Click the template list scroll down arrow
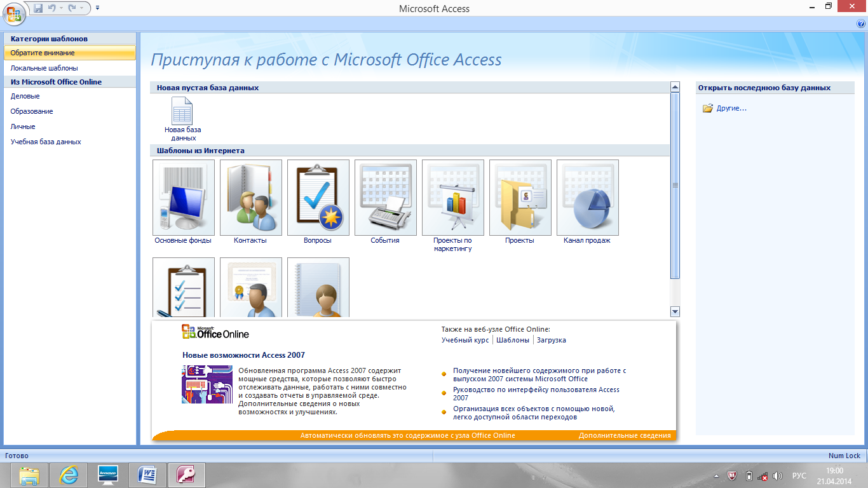 [675, 311]
